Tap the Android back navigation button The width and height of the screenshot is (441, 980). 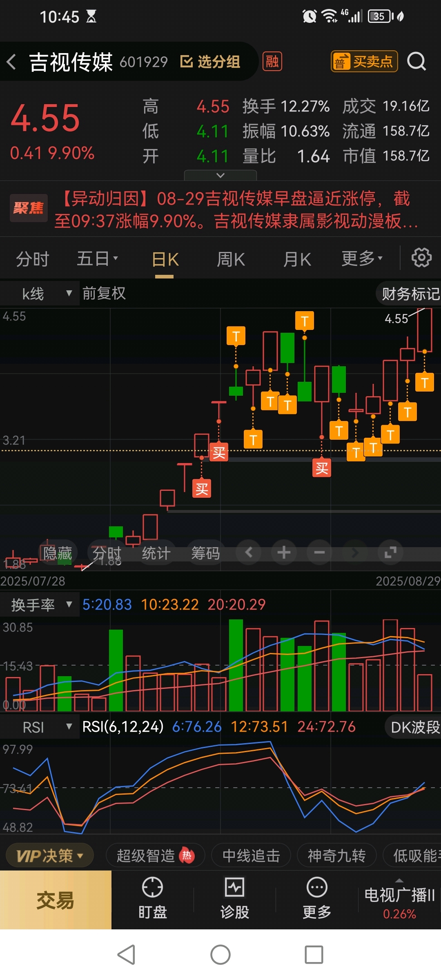click(126, 955)
